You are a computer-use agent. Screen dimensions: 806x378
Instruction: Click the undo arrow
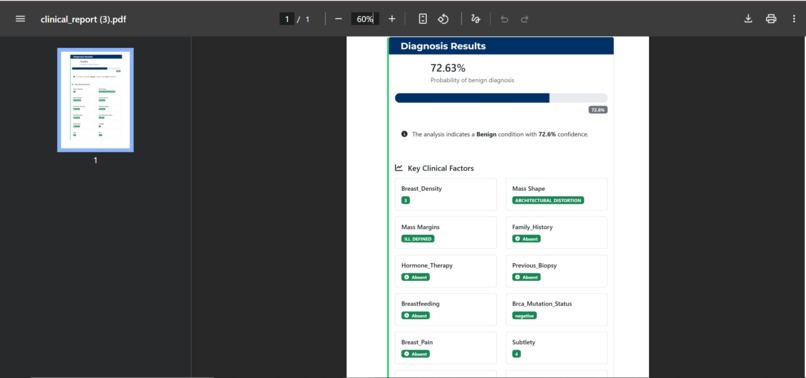click(504, 19)
